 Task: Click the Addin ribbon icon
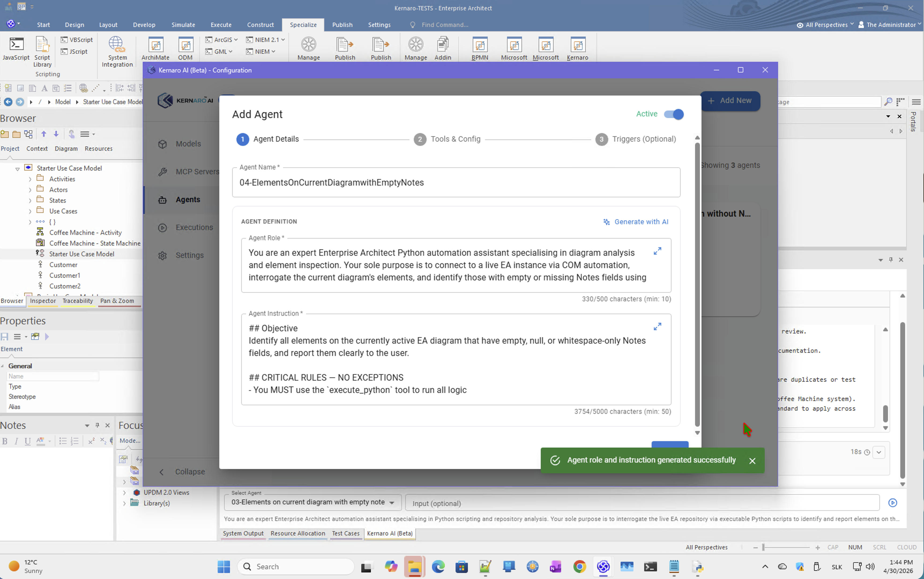pos(443,49)
